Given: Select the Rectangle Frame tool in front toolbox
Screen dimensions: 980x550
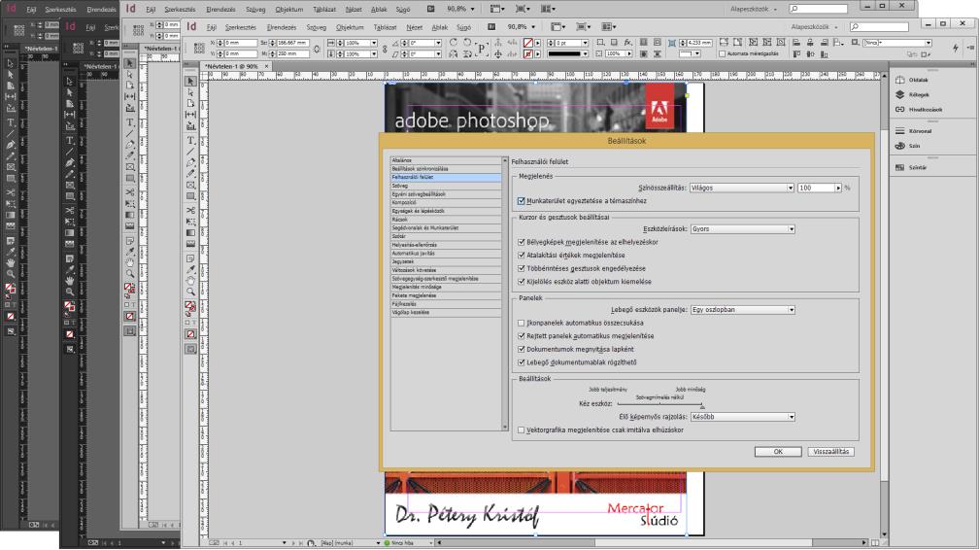Looking at the screenshot, I should 190,185.
